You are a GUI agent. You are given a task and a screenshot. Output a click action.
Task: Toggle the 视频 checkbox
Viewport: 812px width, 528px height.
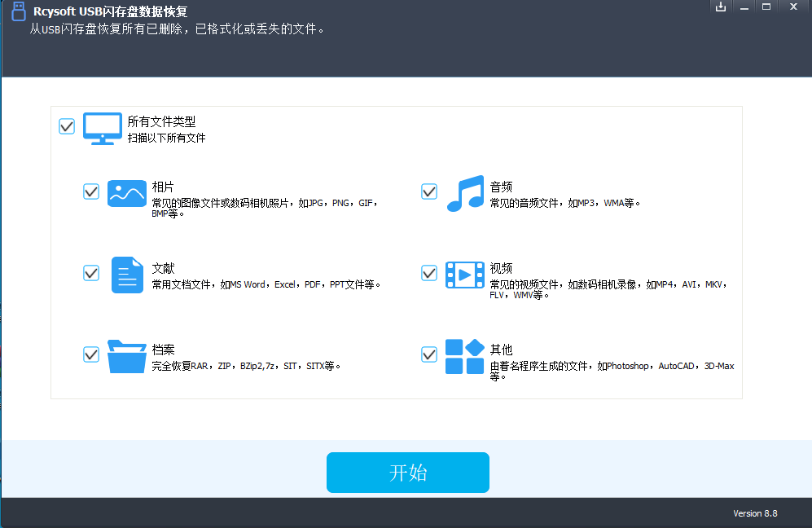coord(429,274)
